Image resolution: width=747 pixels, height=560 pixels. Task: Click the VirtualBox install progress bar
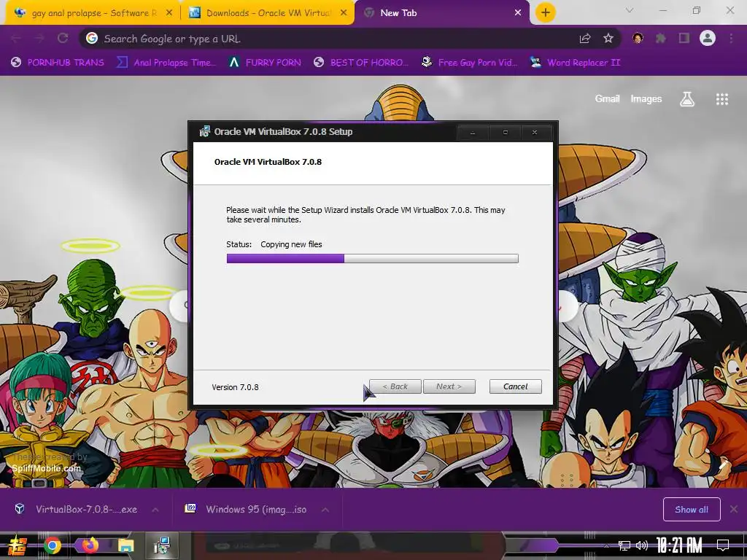[x=372, y=259]
